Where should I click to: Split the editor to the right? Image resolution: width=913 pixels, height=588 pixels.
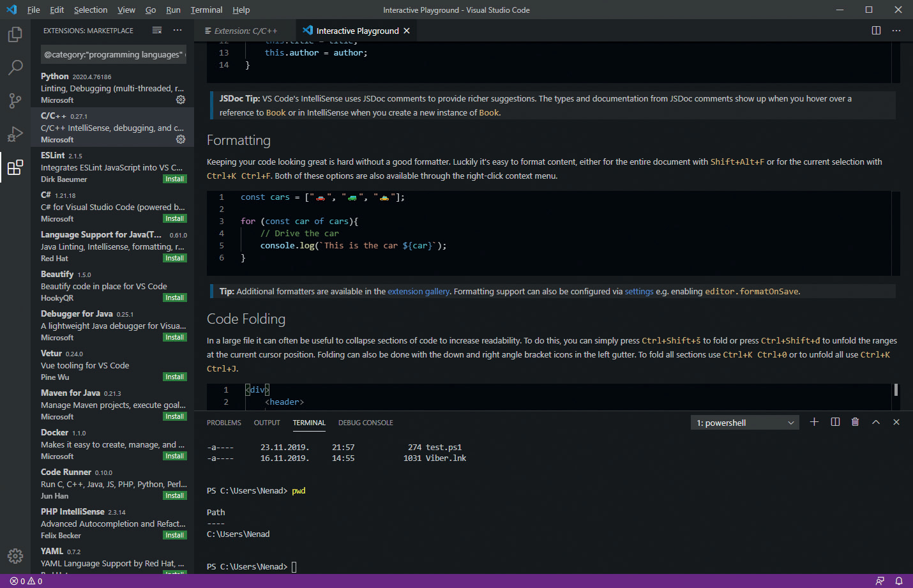click(x=876, y=31)
